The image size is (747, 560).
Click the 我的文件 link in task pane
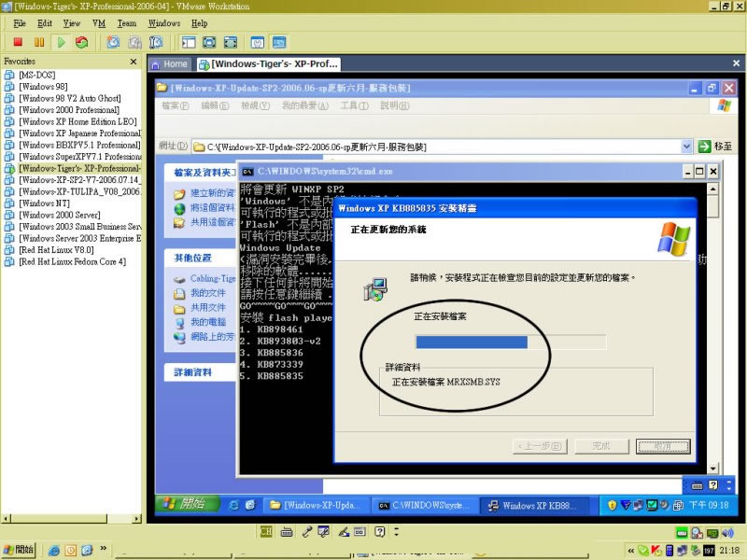(207, 293)
